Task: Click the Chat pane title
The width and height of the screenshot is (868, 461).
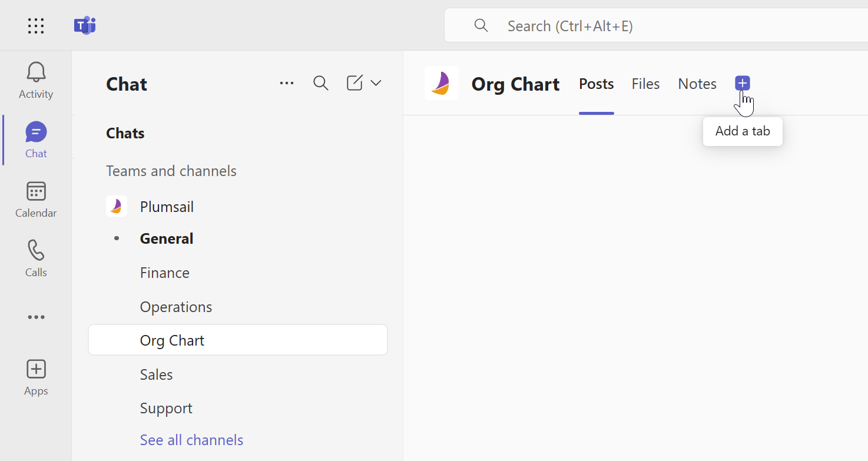Action: (x=127, y=84)
